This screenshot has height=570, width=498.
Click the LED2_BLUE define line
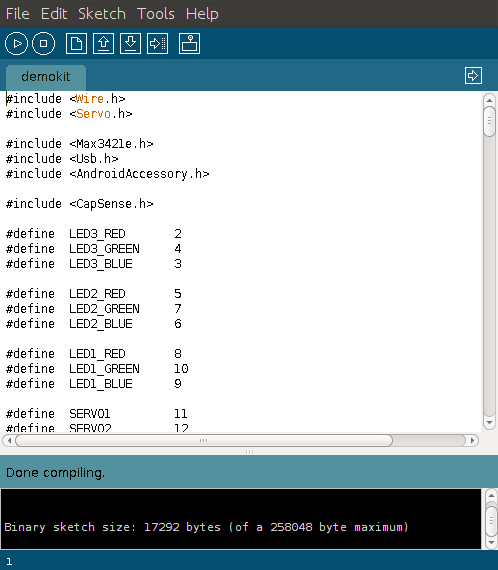[94, 324]
